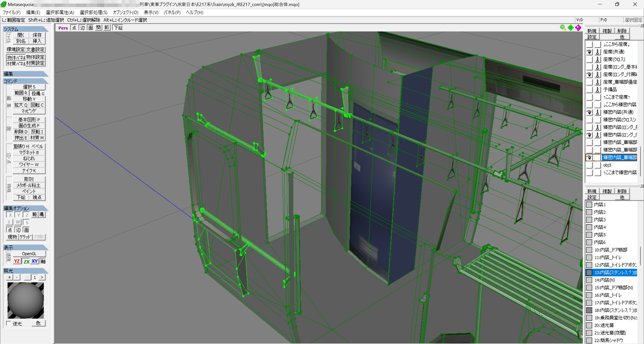The image size is (644, 344).
Task: Select the ナイフ K knife command
Action: tap(29, 171)
